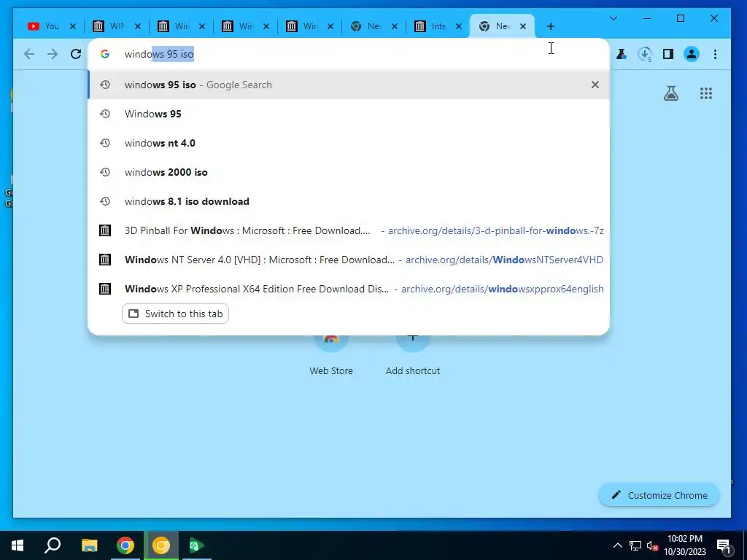Open File Explorer from the taskbar
This screenshot has width=747, height=560.
pos(89,545)
